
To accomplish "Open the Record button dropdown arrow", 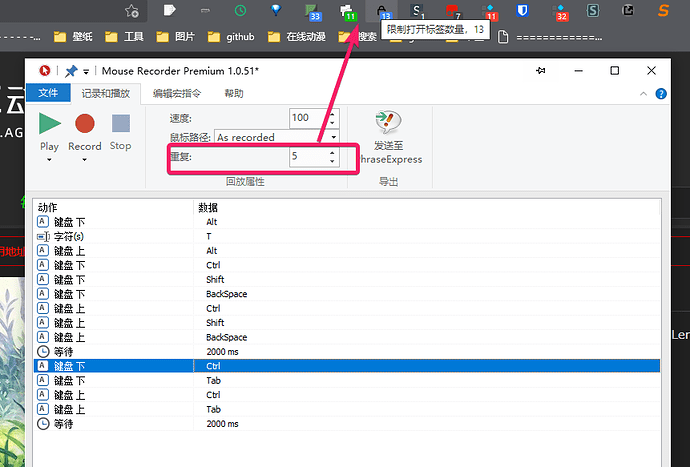I will (x=85, y=159).
